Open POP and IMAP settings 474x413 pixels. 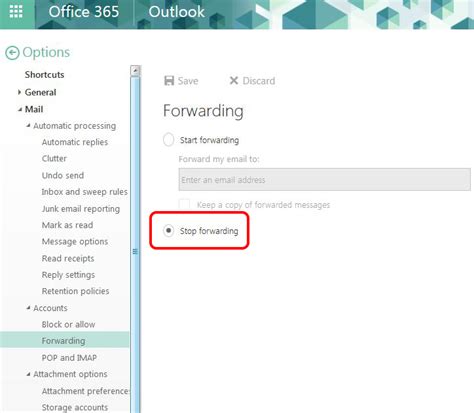[69, 358]
